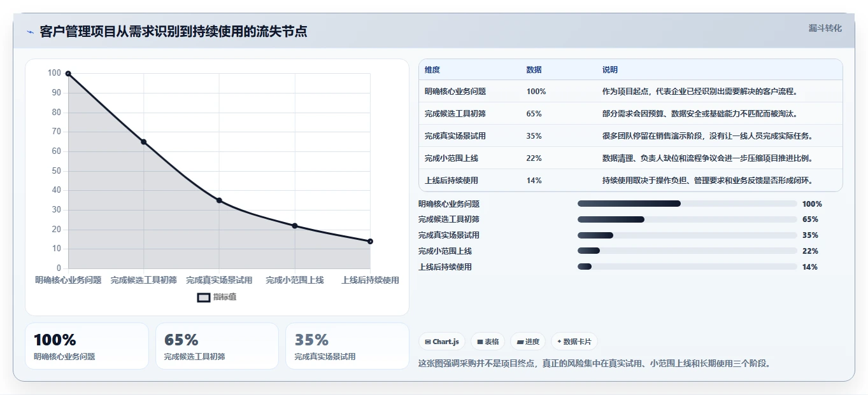Click the 上线后持续使用 progress bar
Viewport: 868px width, 395px height.
[x=687, y=267]
